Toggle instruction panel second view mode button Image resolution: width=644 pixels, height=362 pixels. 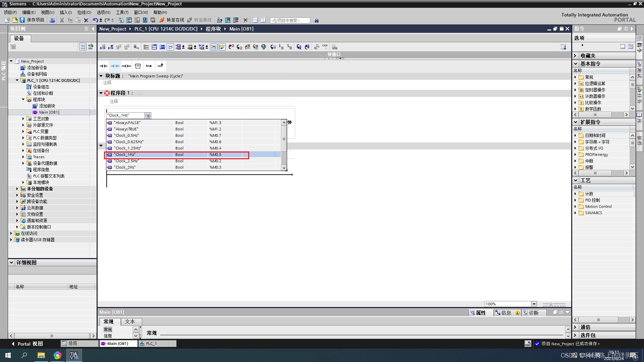point(631,46)
